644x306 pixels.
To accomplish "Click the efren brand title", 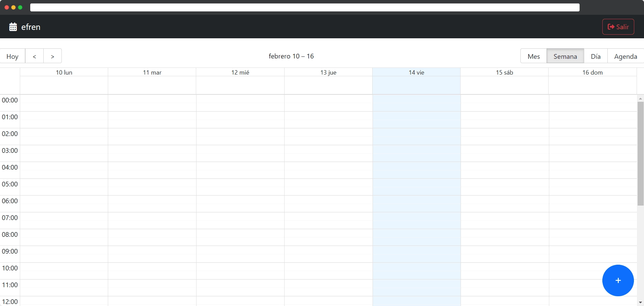I will (x=31, y=27).
